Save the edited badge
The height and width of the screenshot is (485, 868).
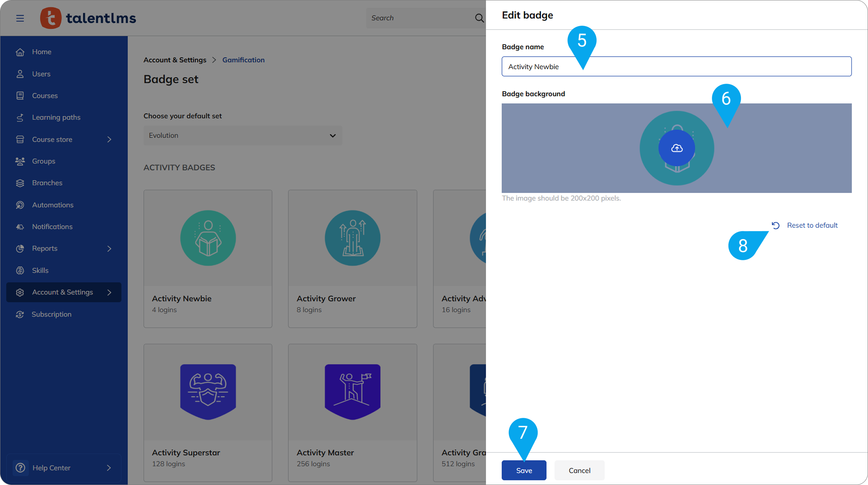coord(524,470)
